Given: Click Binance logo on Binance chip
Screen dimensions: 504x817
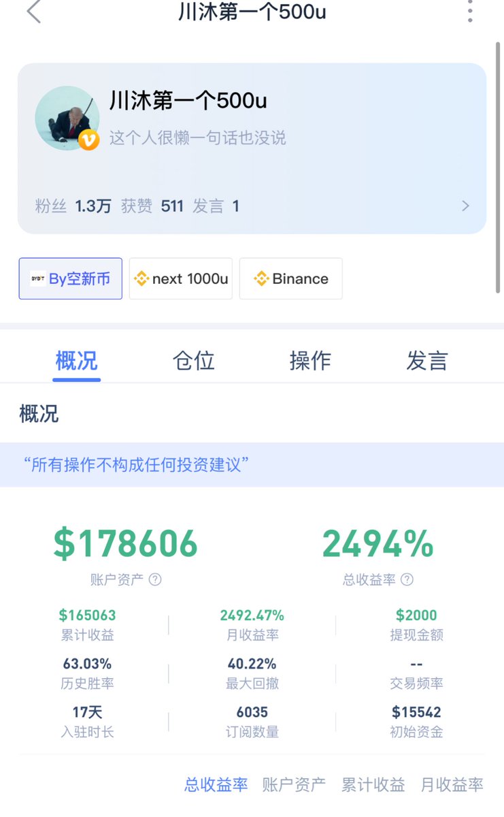Looking at the screenshot, I should click(x=261, y=278).
